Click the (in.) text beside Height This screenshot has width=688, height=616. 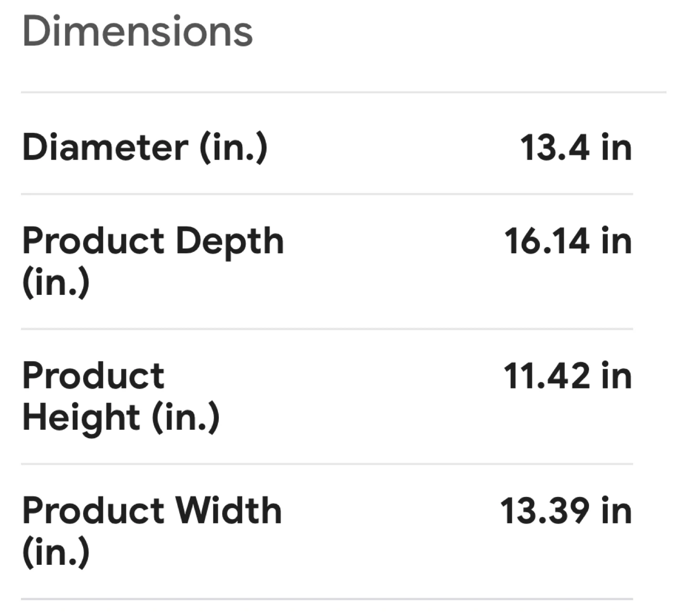tap(185, 418)
